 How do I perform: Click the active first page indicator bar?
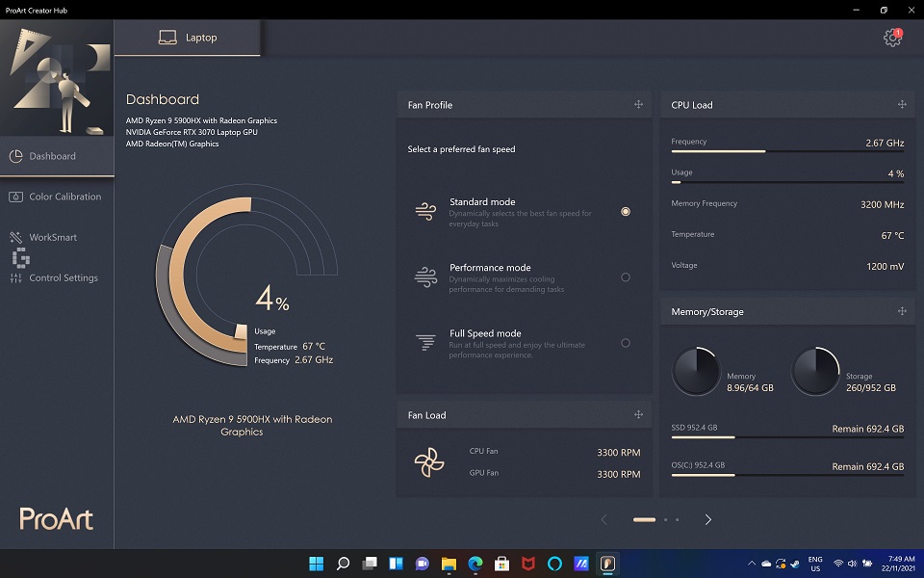pos(644,519)
